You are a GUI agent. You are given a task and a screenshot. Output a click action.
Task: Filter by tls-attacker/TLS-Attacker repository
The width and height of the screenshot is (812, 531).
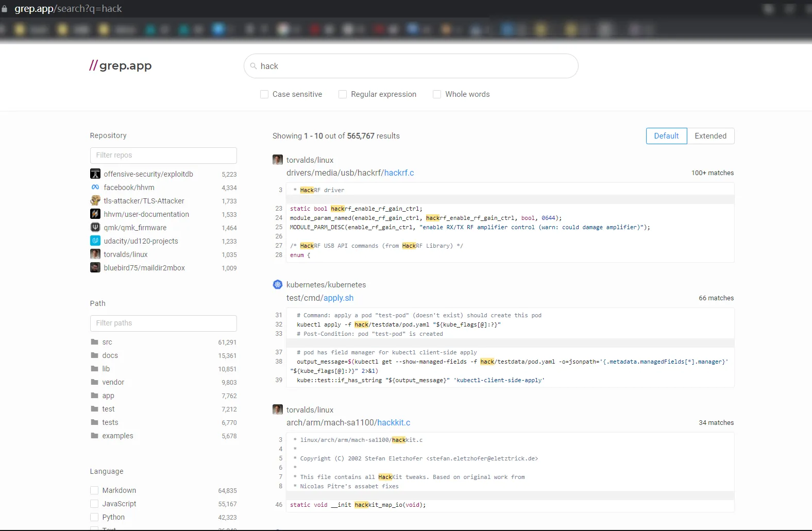pos(163,201)
